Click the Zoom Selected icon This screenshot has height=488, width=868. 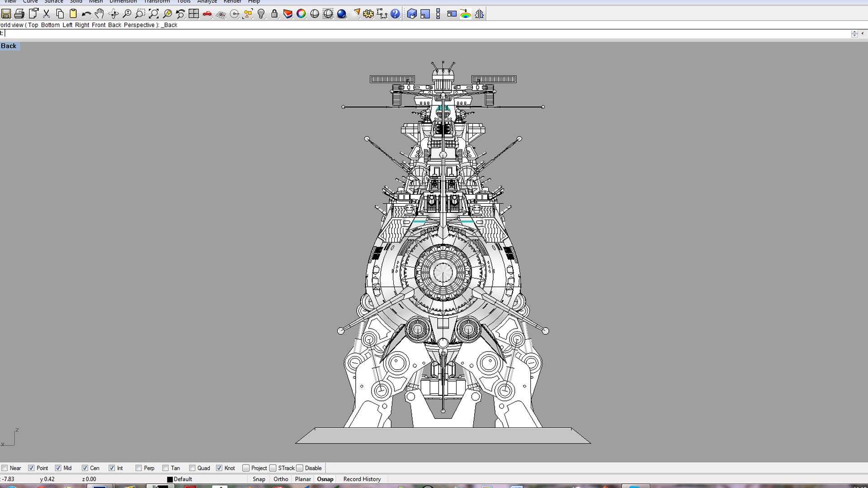point(167,14)
